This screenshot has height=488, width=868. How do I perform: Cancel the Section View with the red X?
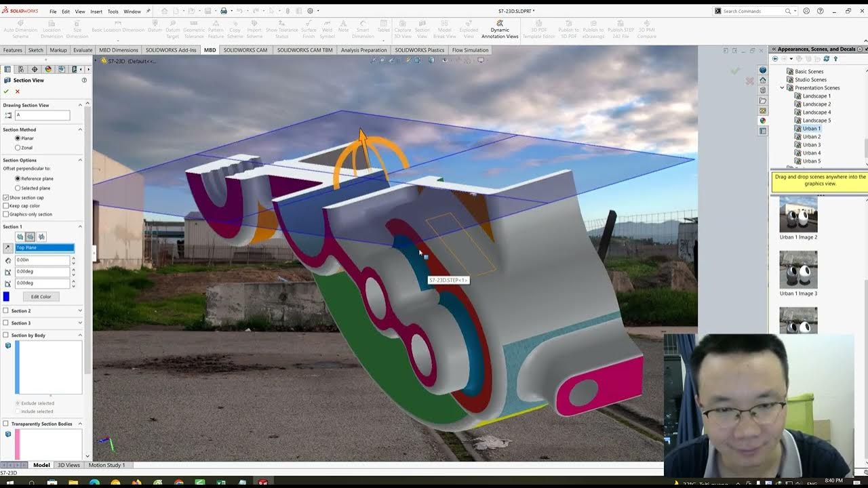17,91
